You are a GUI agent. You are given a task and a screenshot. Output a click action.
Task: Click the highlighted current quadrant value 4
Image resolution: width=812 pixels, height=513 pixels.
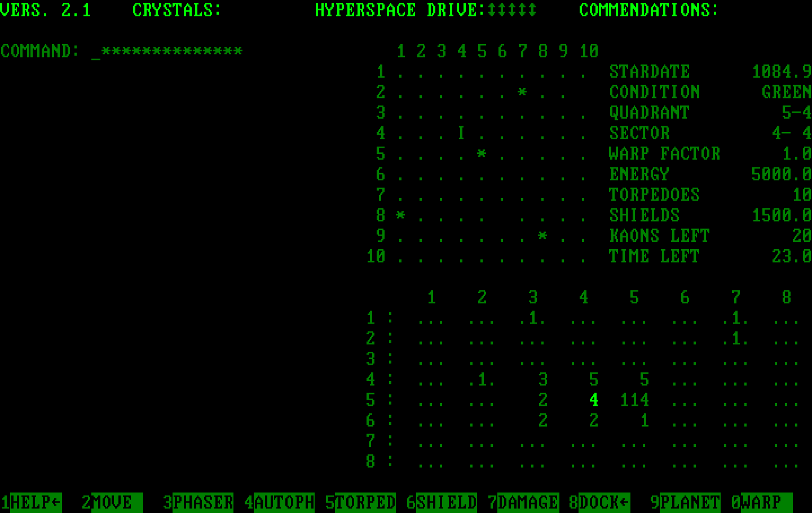[593, 400]
